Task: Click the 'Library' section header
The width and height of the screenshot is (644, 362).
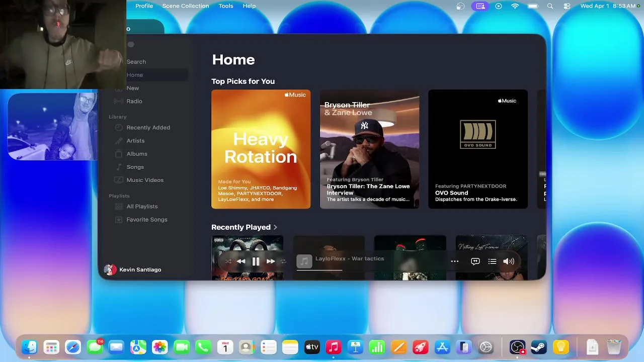Action: 118,117
